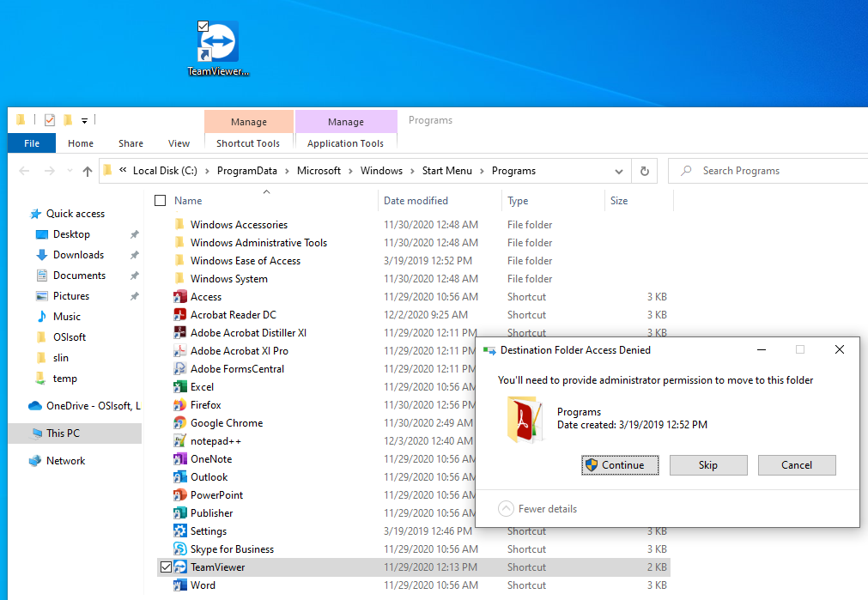Screen dimensions: 868x600
Task: Uncheck the TeamViewer desktop icon checkbox
Action: click(203, 27)
